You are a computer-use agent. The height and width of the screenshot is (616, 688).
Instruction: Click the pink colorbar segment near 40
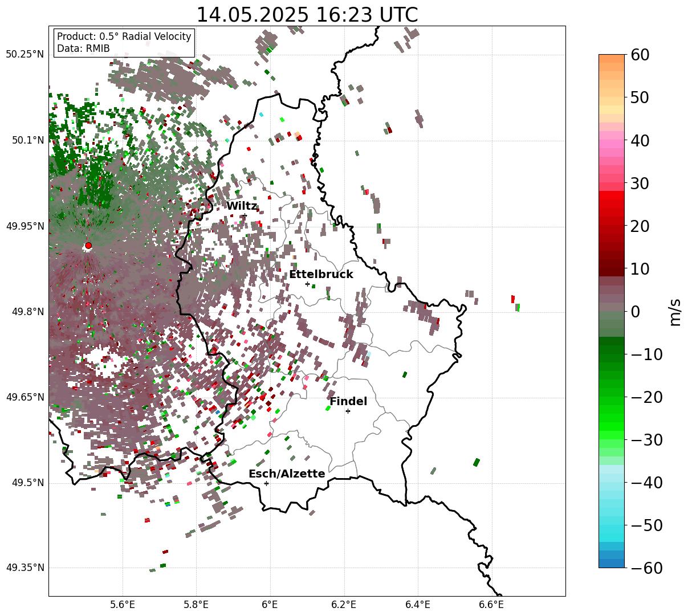click(612, 144)
